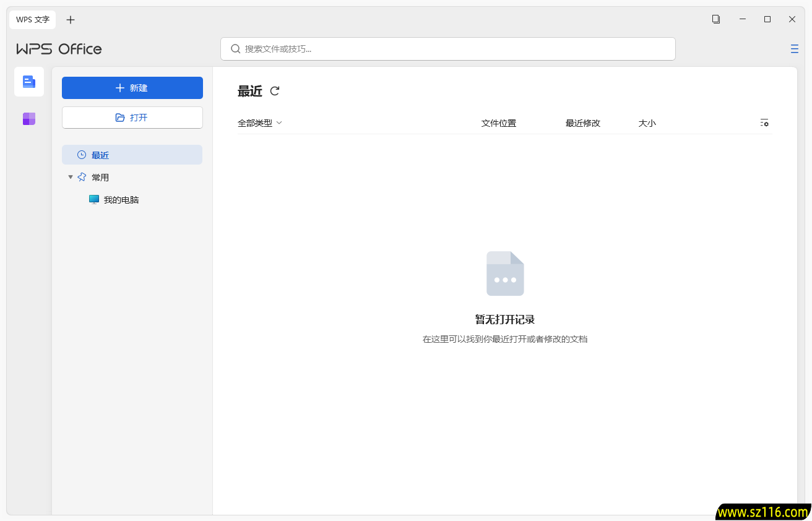This screenshot has width=812, height=521.
Task: Select the blue Documents icon in left sidebar
Action: (28, 81)
